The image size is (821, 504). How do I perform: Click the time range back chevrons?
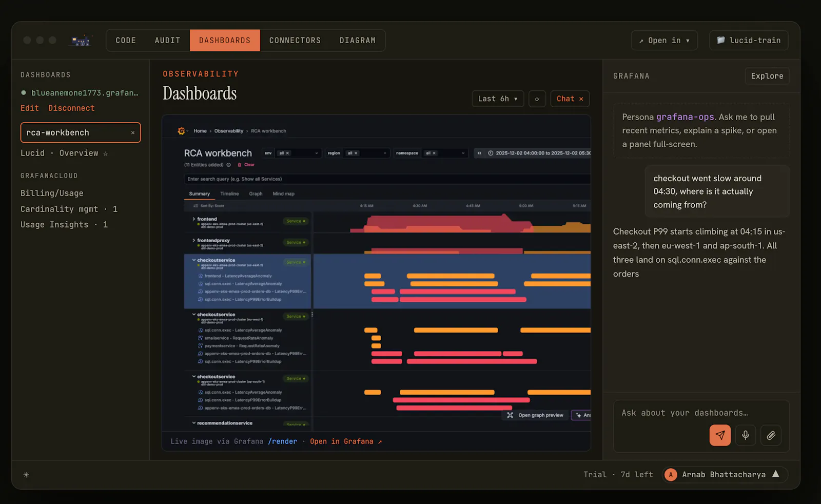point(479,153)
